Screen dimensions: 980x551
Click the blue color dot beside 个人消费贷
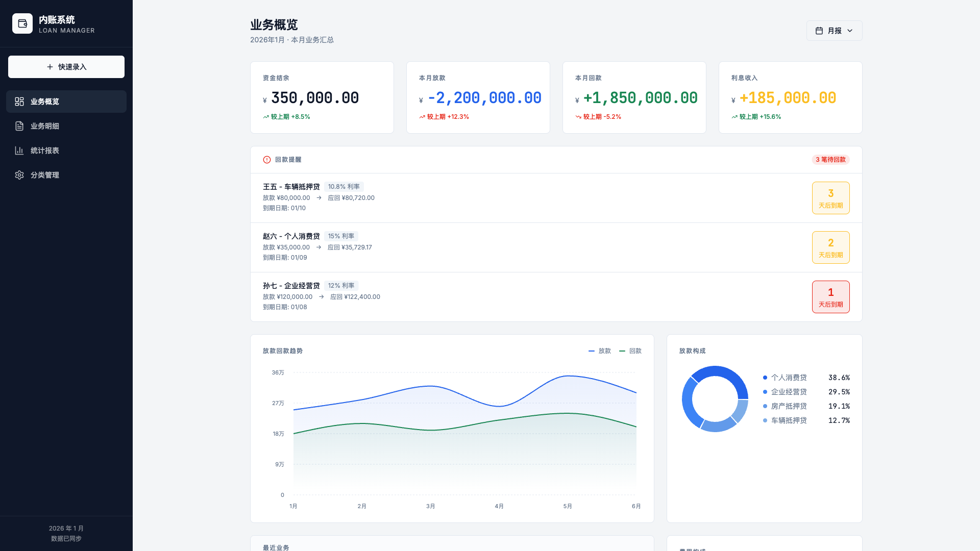[x=764, y=378]
